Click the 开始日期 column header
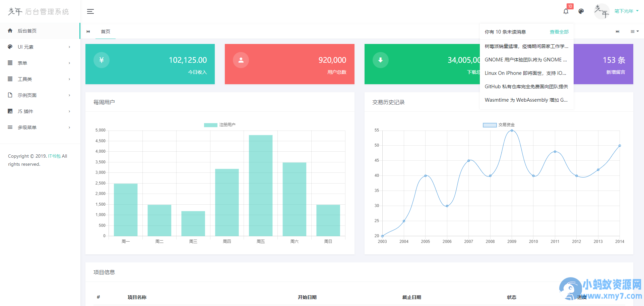644x306 pixels. coord(307,297)
